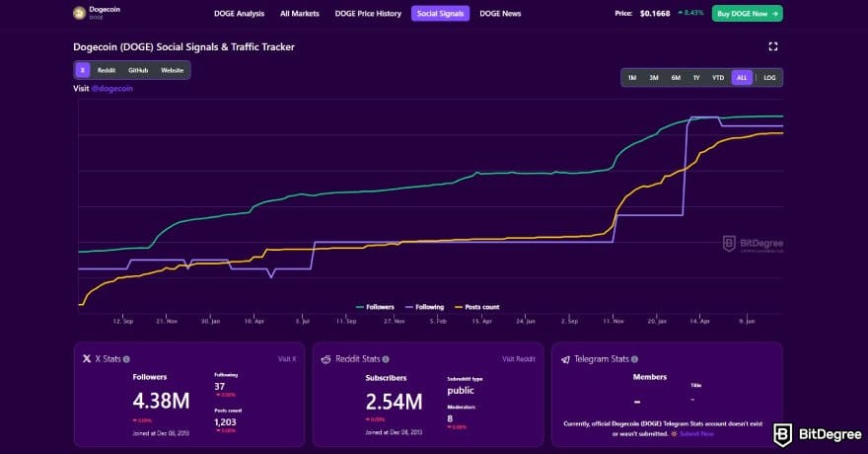Click the Subscribers label in Reddit Stats
This screenshot has height=454, width=868.
[x=386, y=378]
